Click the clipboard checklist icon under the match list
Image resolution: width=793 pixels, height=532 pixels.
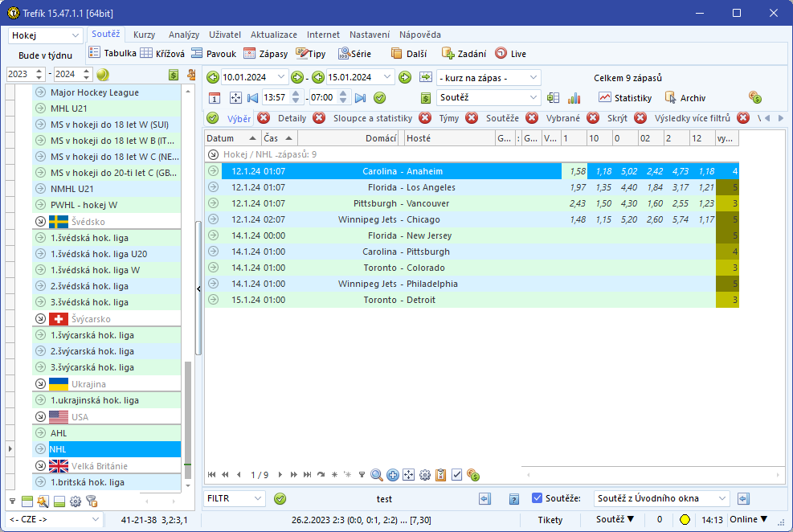click(440, 475)
